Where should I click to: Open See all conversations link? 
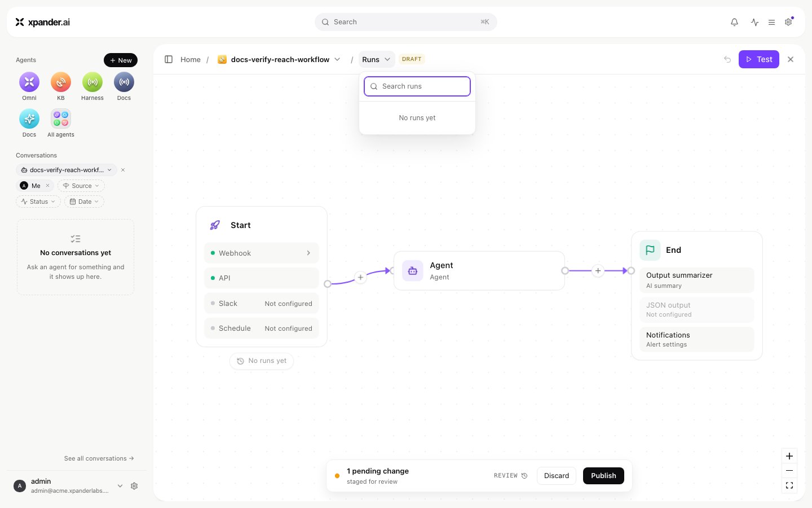99,458
